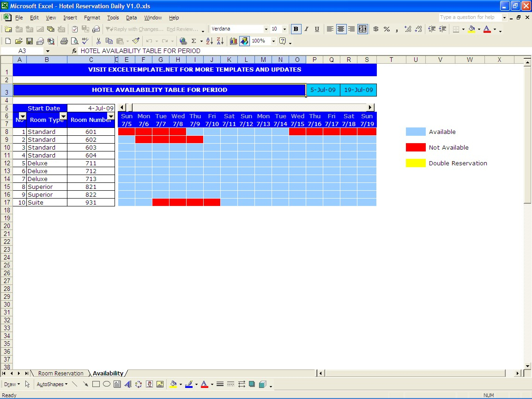Insert WordArt from the Drawing toolbar
Screen dimensions: 532x399
coord(128,384)
